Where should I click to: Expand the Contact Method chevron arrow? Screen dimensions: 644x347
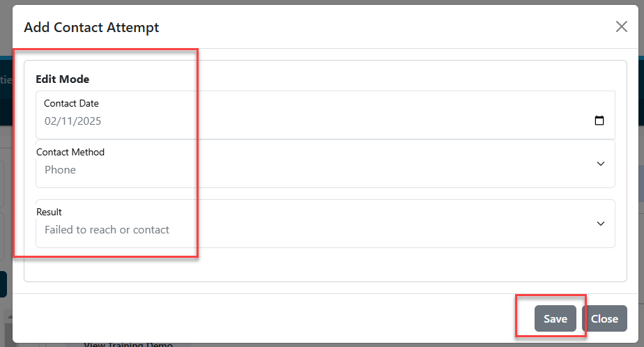click(x=601, y=164)
